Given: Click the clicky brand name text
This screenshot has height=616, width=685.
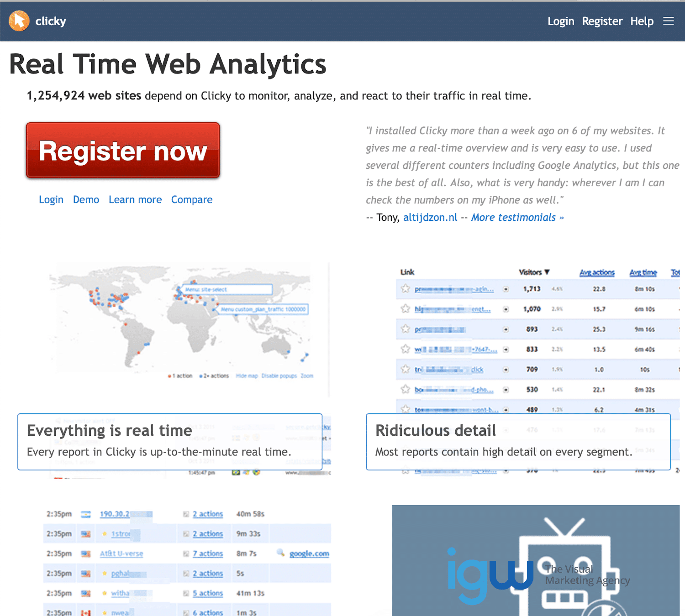Looking at the screenshot, I should (x=51, y=21).
